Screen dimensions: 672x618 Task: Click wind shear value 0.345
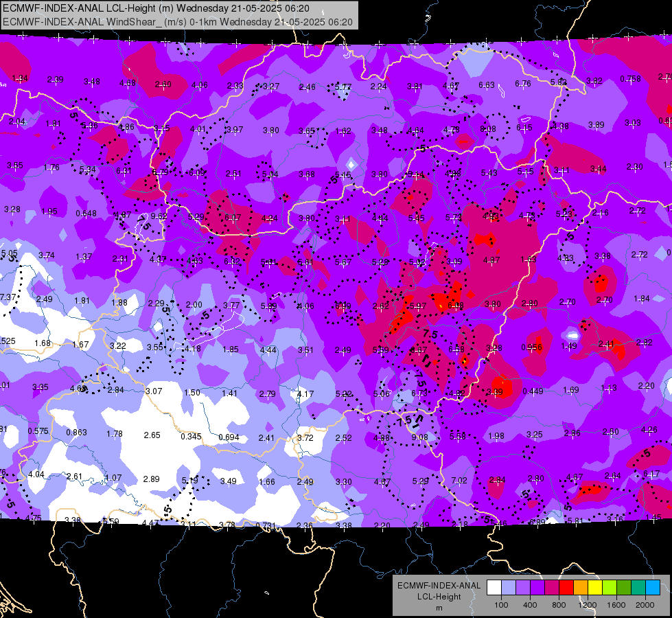click(191, 436)
